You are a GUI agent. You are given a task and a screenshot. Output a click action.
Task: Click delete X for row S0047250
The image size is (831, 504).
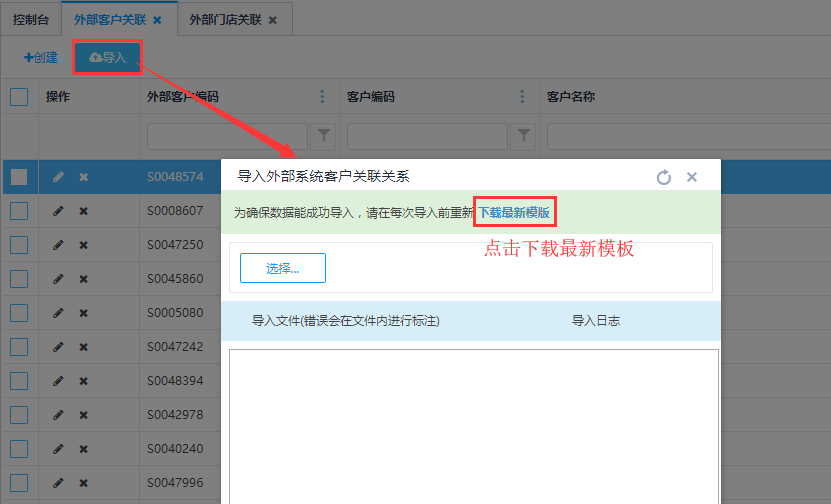[84, 245]
